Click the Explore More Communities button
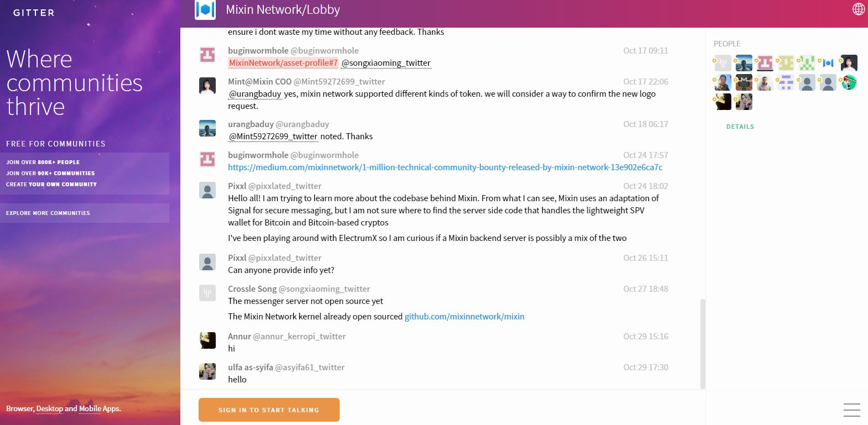Viewport: 868px width, 425px height. point(85,213)
